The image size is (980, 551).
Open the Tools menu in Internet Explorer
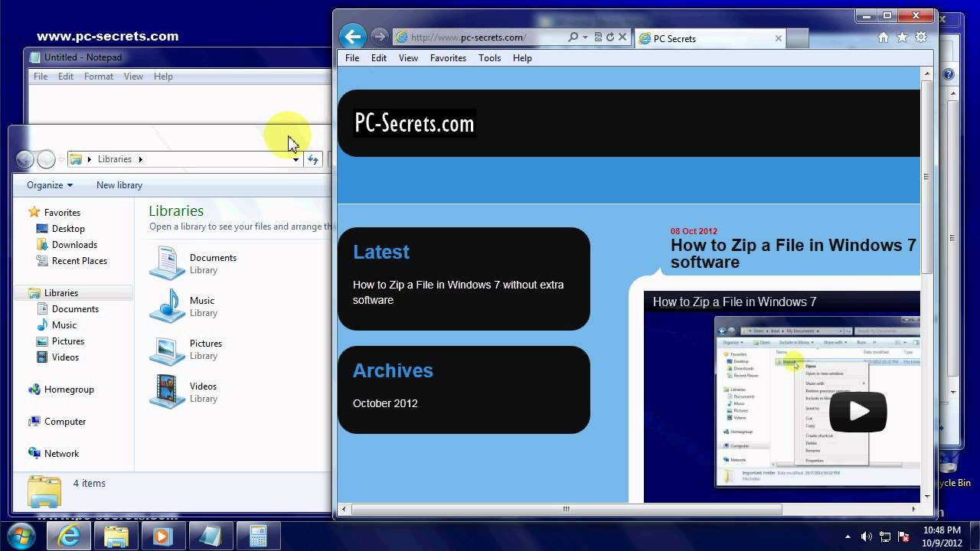(x=489, y=58)
